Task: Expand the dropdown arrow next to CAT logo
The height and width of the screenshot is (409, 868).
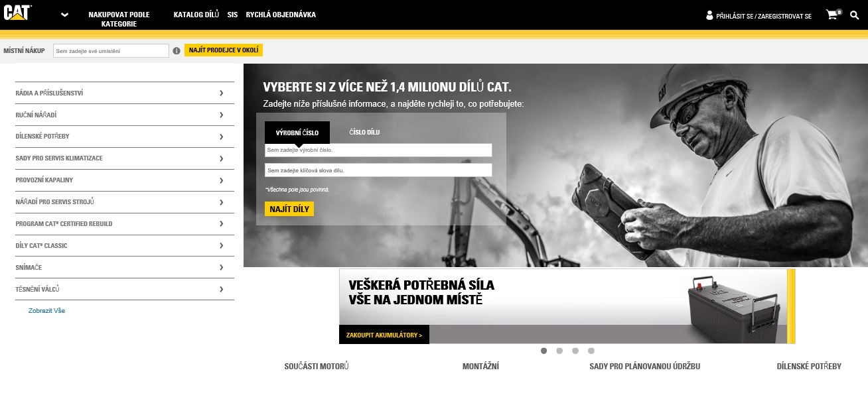Action: click(64, 15)
